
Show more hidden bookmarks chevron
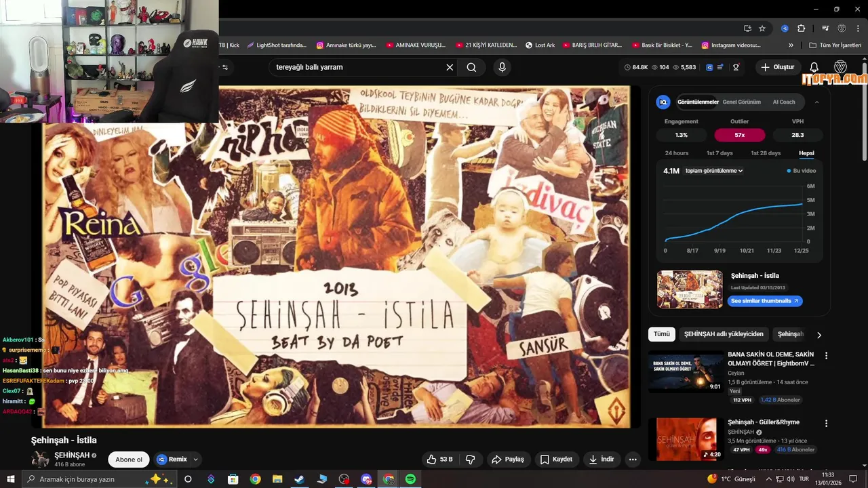(791, 45)
